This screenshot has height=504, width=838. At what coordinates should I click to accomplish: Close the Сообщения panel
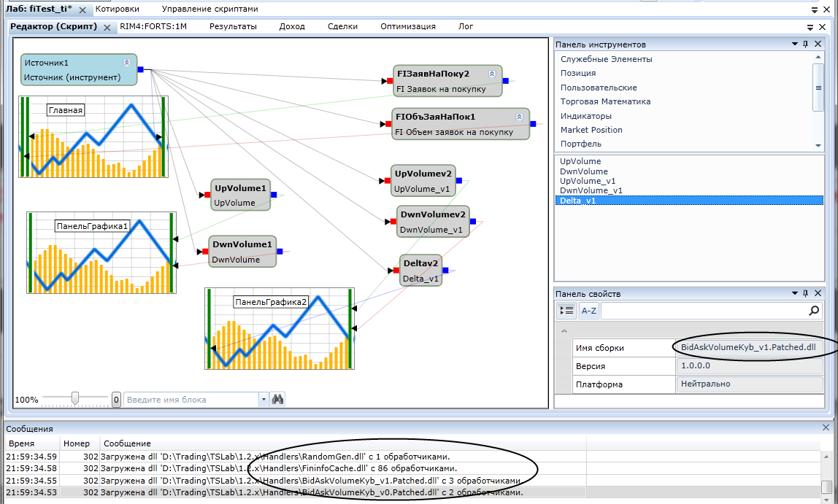click(x=826, y=428)
